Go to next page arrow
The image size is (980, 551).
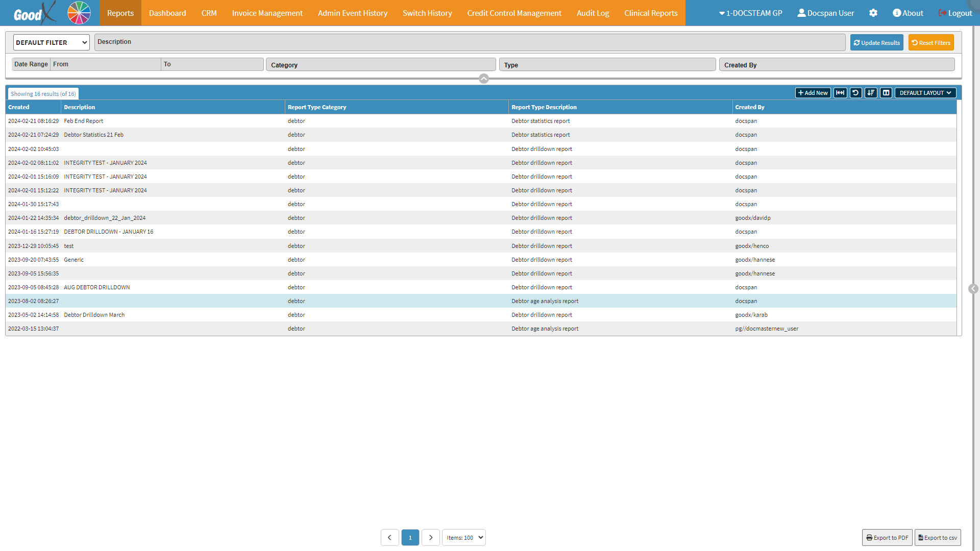tap(430, 537)
